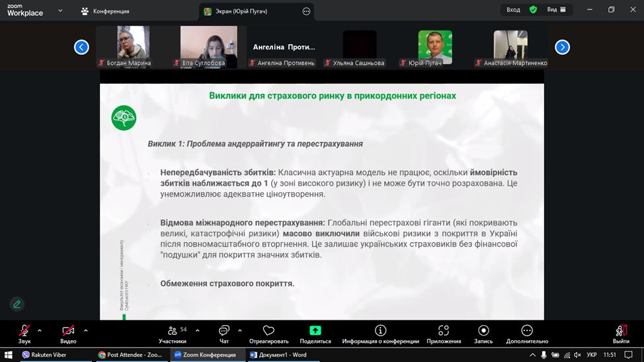Open the Участники participants panel

click(173, 334)
